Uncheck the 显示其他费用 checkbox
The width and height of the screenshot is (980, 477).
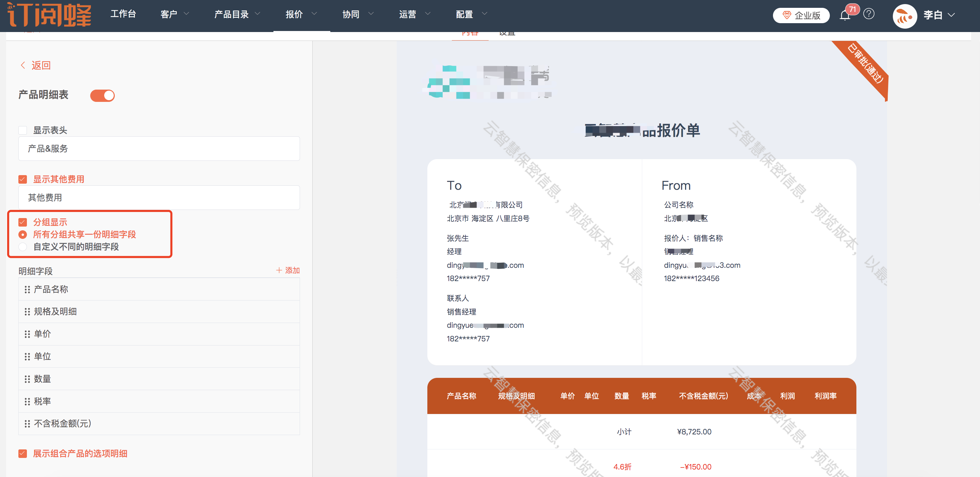point(23,179)
